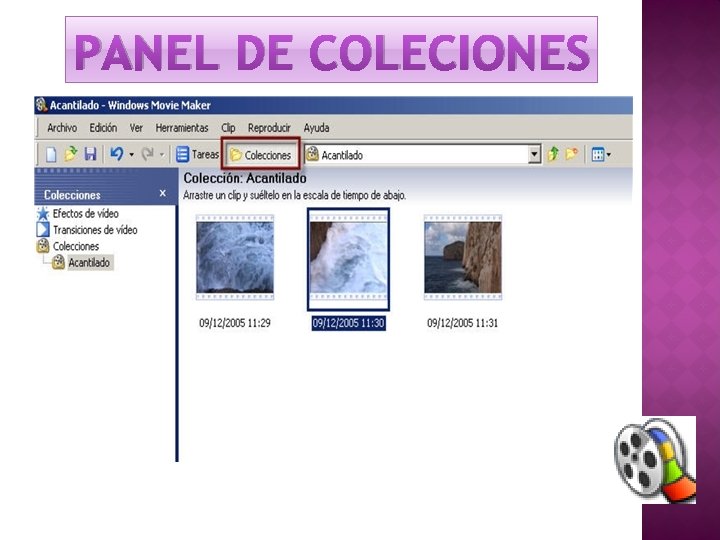
Task: Close the Colecciones pane
Action: (163, 193)
